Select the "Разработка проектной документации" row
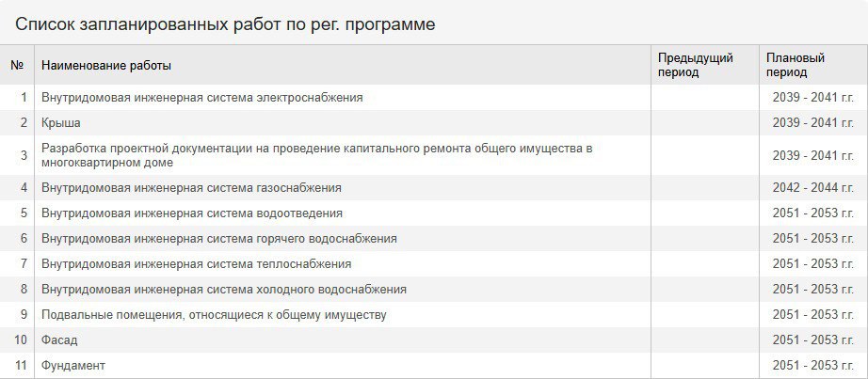The image size is (868, 379). point(434,155)
